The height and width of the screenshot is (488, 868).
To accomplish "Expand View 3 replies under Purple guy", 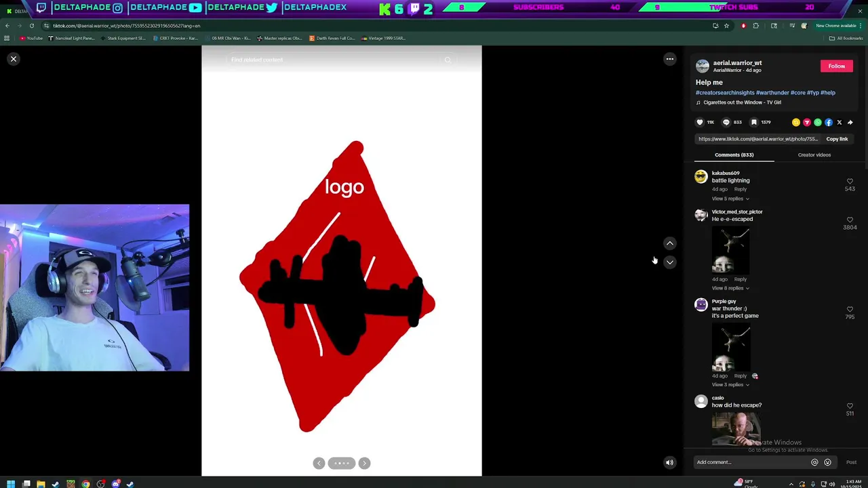I will tap(730, 385).
